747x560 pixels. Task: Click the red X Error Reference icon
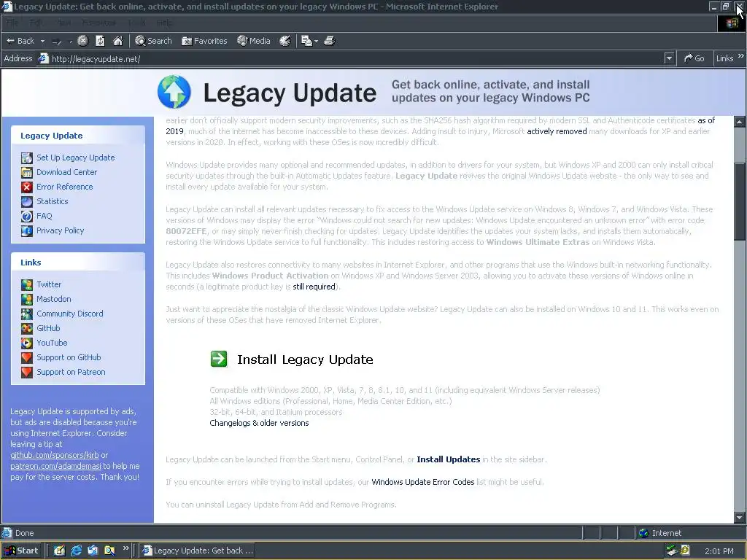tap(27, 187)
